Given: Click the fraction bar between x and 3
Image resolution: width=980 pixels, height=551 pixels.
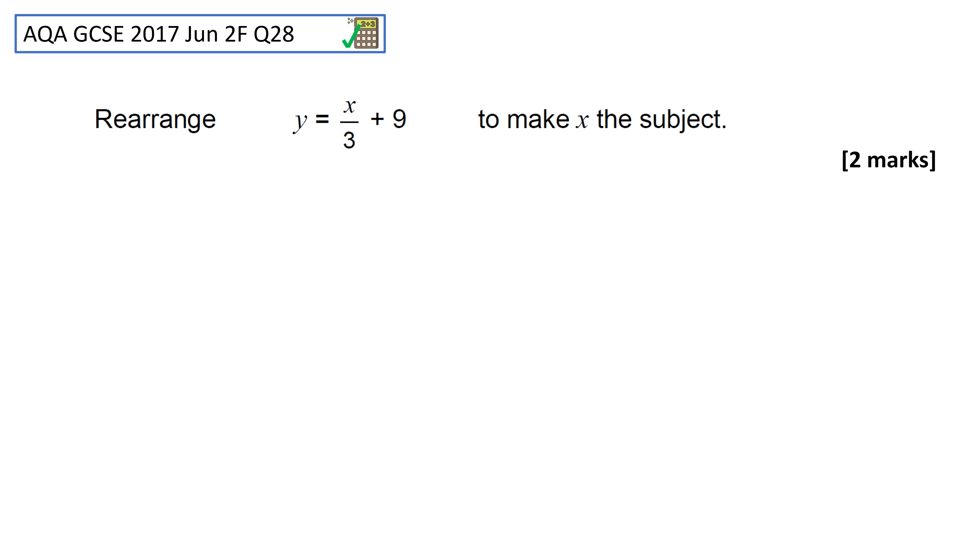Looking at the screenshot, I should click(x=349, y=122).
